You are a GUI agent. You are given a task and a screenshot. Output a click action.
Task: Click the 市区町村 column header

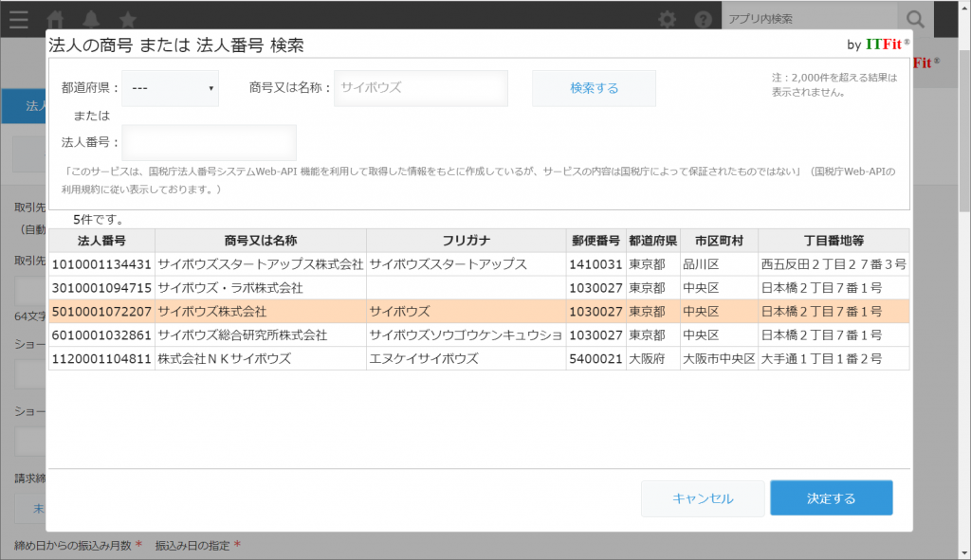coord(719,241)
